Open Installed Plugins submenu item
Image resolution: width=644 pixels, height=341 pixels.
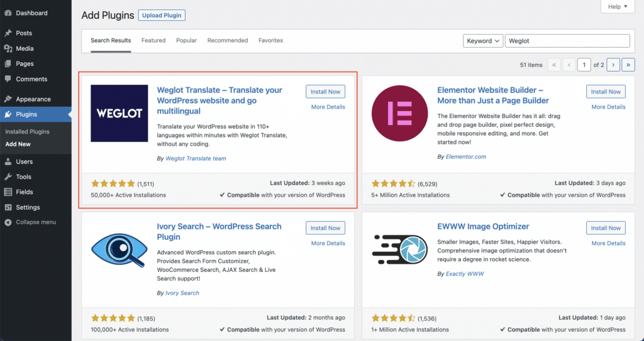point(28,132)
